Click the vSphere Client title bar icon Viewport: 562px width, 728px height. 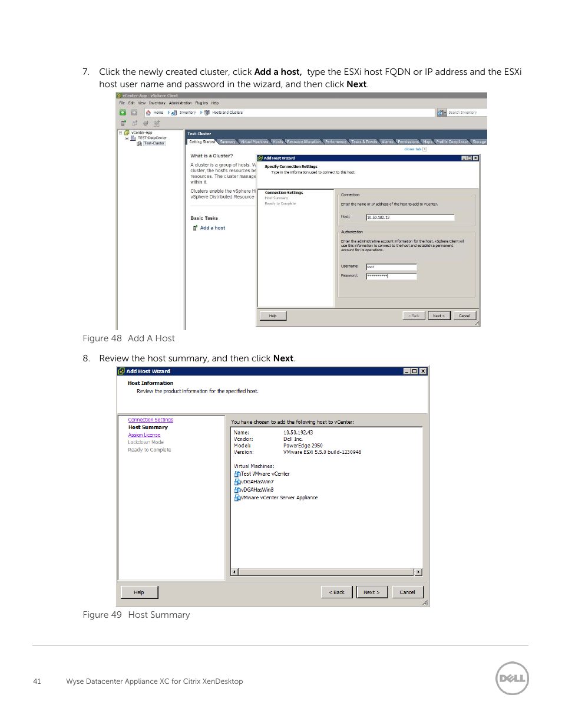tap(119, 95)
